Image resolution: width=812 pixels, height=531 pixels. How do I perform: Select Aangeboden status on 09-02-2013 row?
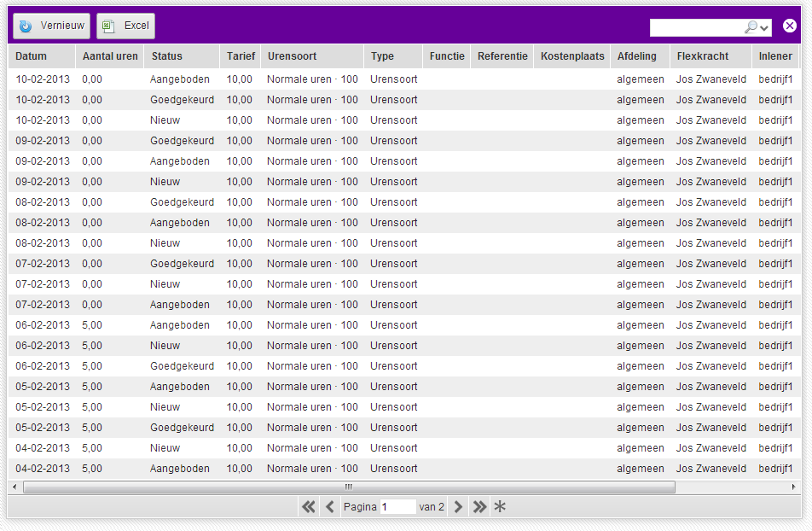180,161
